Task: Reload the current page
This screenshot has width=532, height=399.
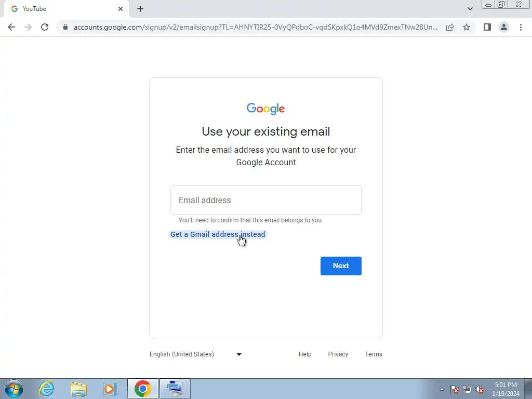Action: (x=45, y=27)
